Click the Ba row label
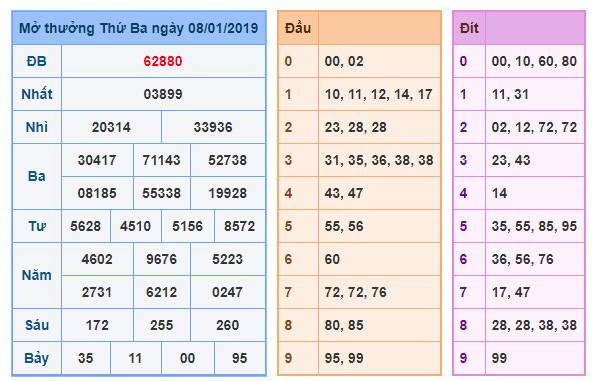The image size is (596, 381). pos(36,176)
